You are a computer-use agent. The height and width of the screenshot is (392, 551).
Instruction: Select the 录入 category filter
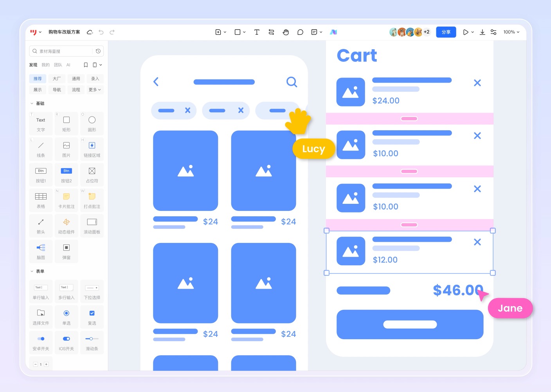pyautogui.click(x=95, y=79)
